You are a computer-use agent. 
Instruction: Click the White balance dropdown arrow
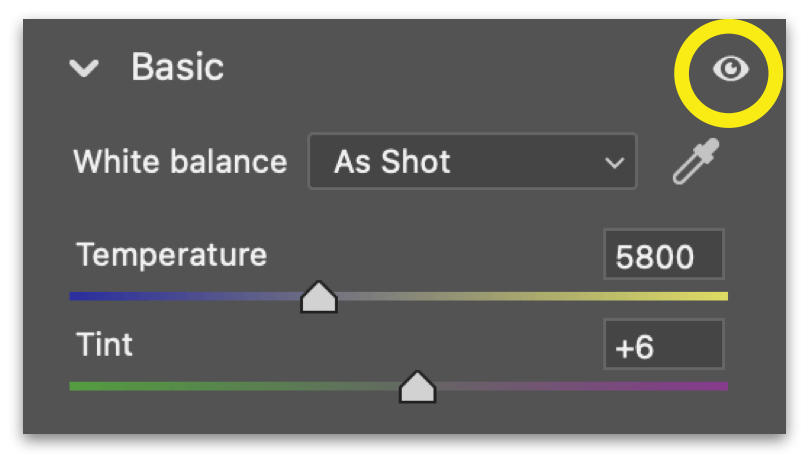614,163
